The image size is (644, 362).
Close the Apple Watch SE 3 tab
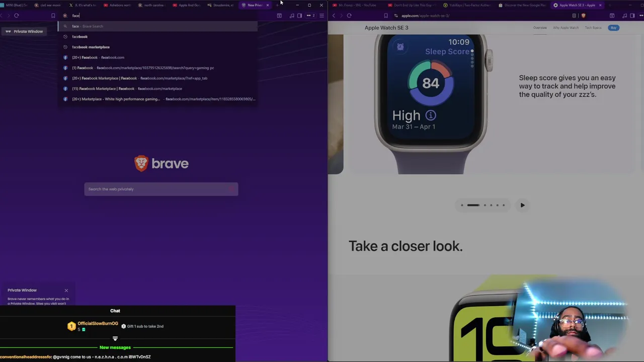[600, 5]
